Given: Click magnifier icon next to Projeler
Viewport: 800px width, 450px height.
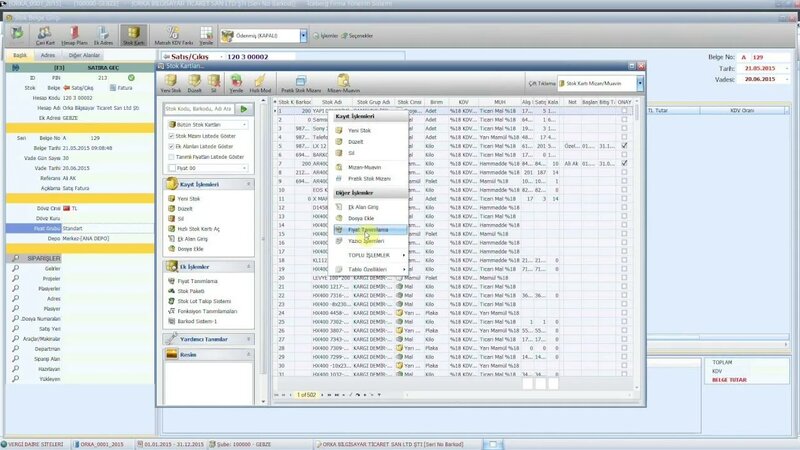Looking at the screenshot, I should (x=15, y=278).
